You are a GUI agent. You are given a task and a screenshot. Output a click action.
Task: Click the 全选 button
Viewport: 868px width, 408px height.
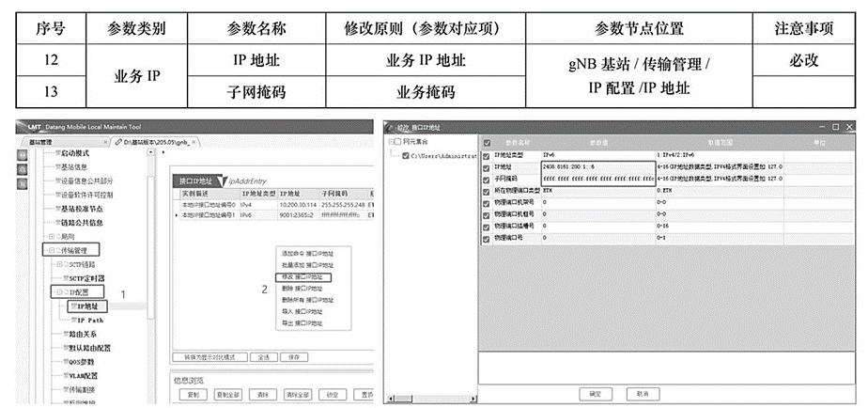(x=263, y=357)
